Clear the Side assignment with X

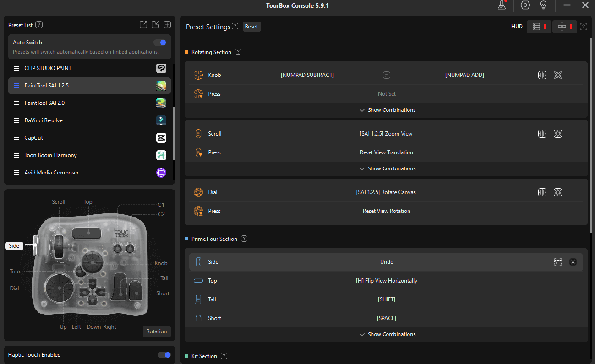(x=573, y=262)
